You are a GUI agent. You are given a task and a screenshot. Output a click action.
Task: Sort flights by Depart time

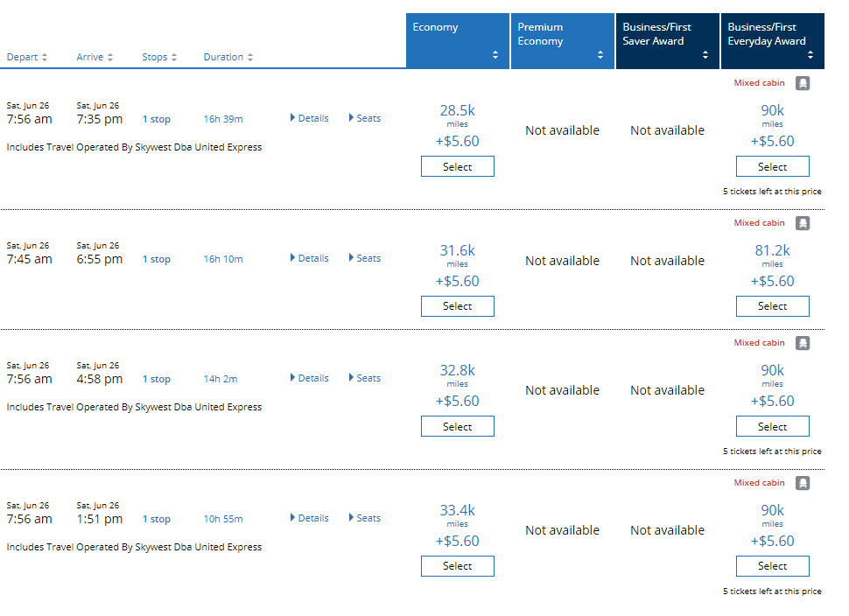(27, 57)
